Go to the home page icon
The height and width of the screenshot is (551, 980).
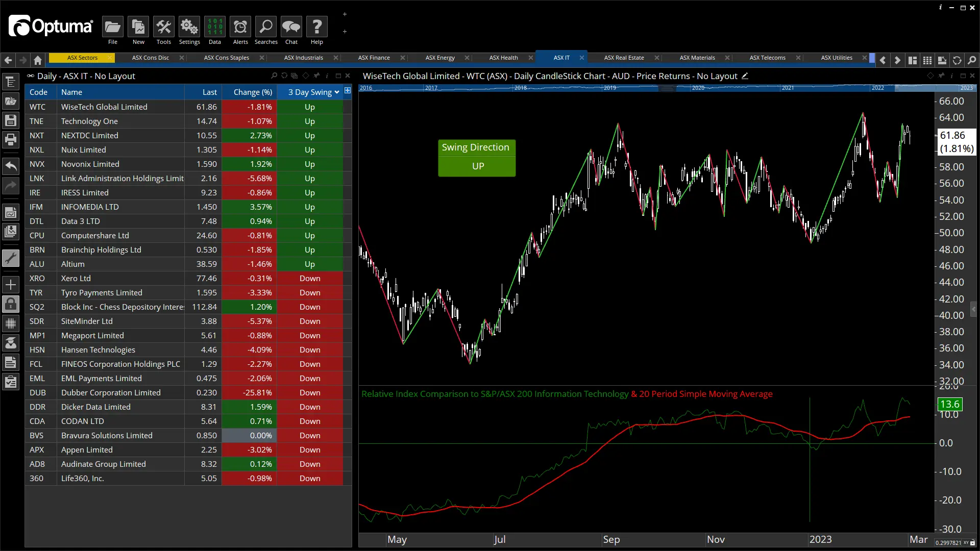pos(38,60)
